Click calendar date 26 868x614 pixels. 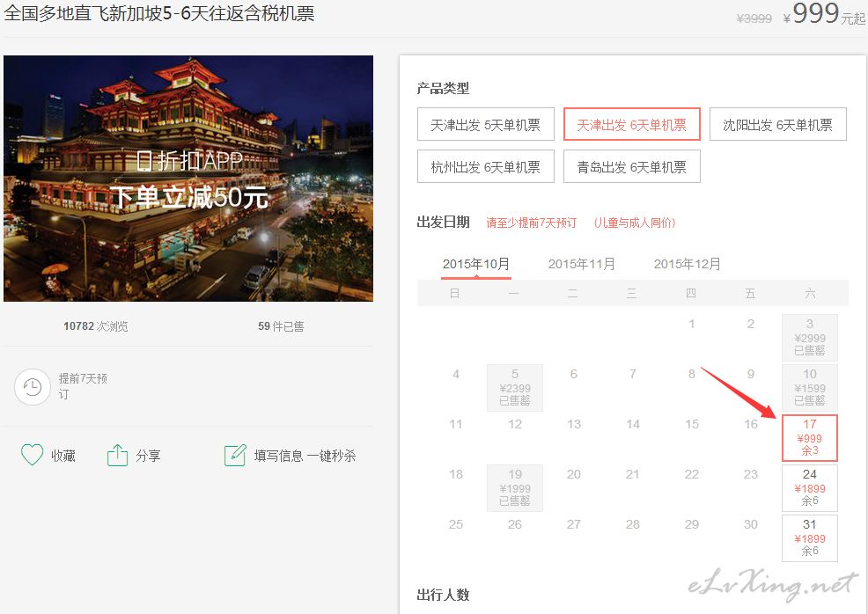point(515,524)
